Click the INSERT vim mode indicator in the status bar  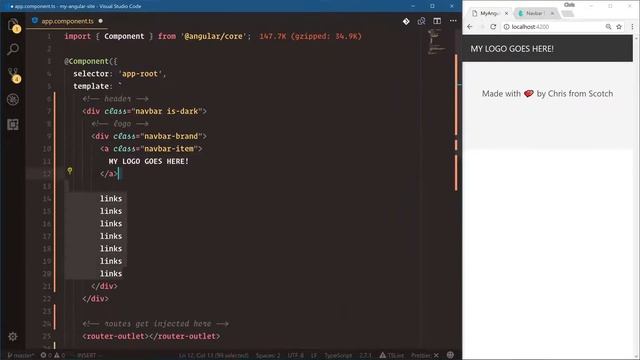point(87,356)
